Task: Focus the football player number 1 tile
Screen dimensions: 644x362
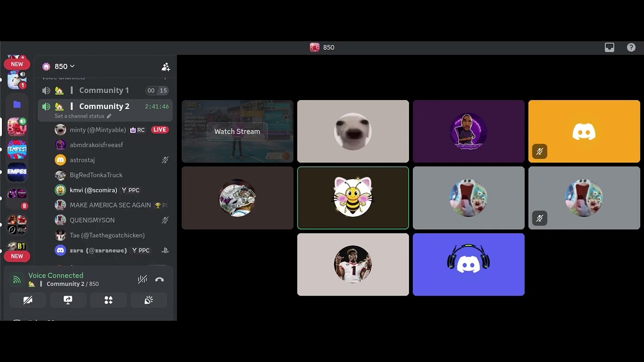Action: tap(353, 264)
